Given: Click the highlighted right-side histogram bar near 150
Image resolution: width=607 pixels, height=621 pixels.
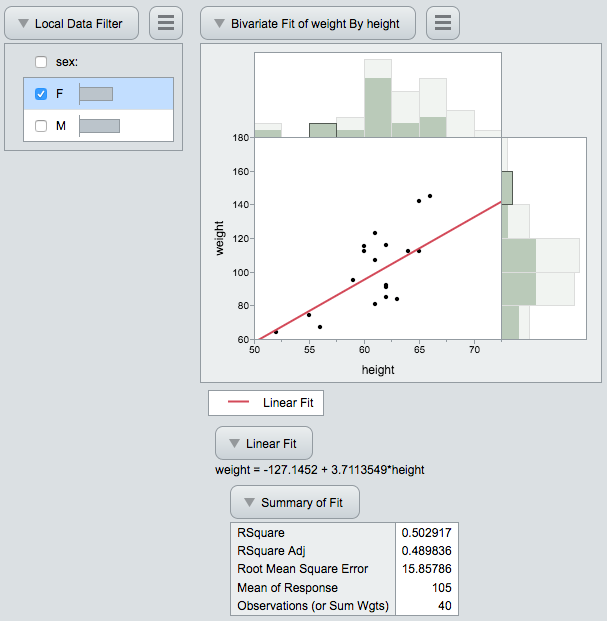Looking at the screenshot, I should [506, 188].
